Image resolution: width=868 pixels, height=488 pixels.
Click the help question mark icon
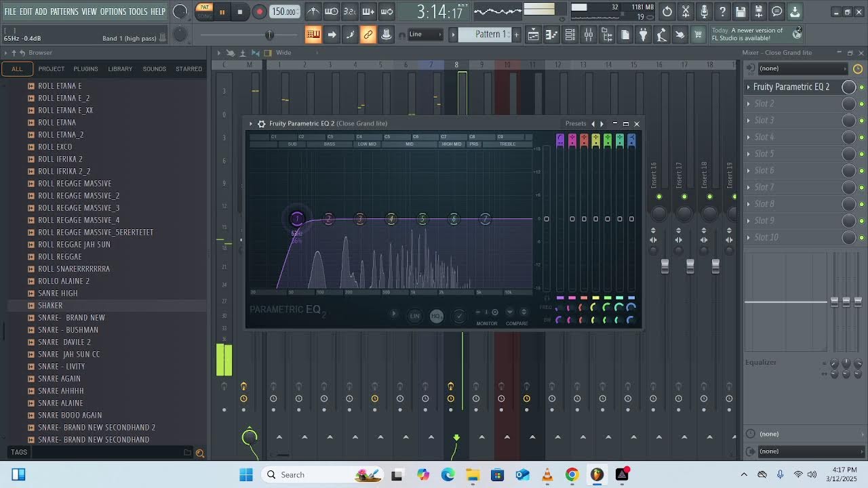[722, 12]
